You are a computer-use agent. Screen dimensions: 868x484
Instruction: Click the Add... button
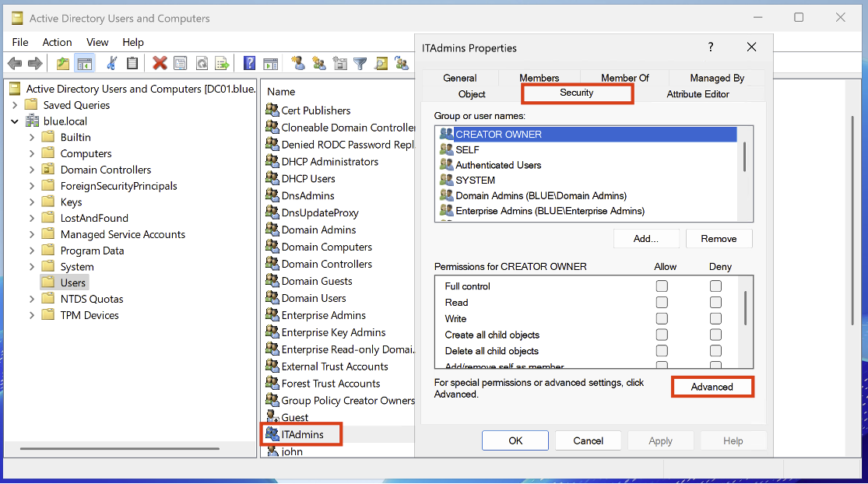point(645,239)
